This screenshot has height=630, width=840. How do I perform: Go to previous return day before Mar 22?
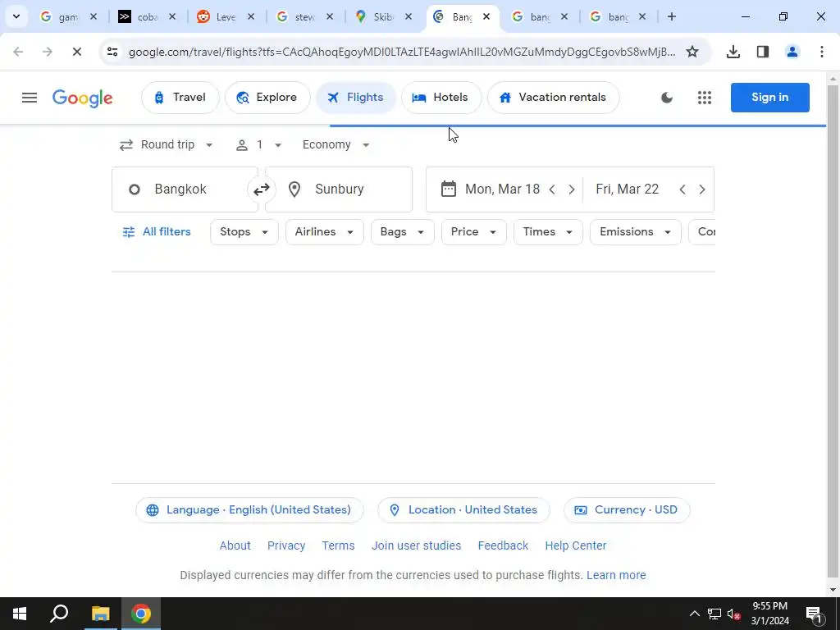[682, 189]
